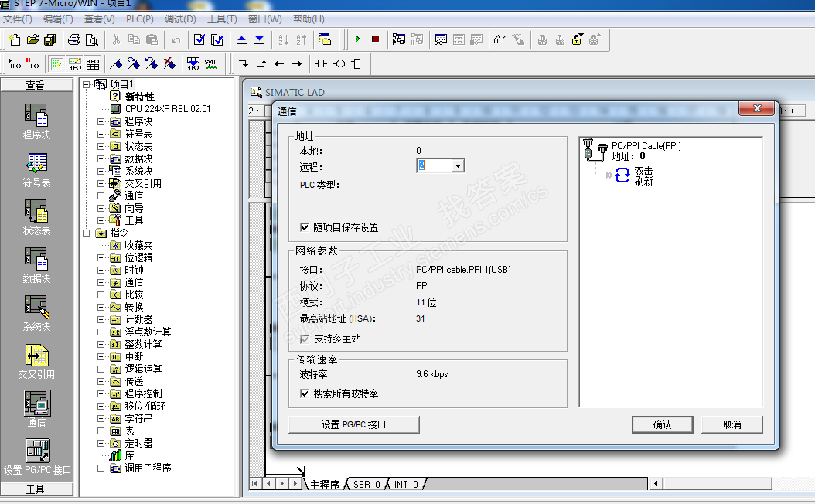Click the remote address input field
The height and width of the screenshot is (504, 815).
point(434,165)
